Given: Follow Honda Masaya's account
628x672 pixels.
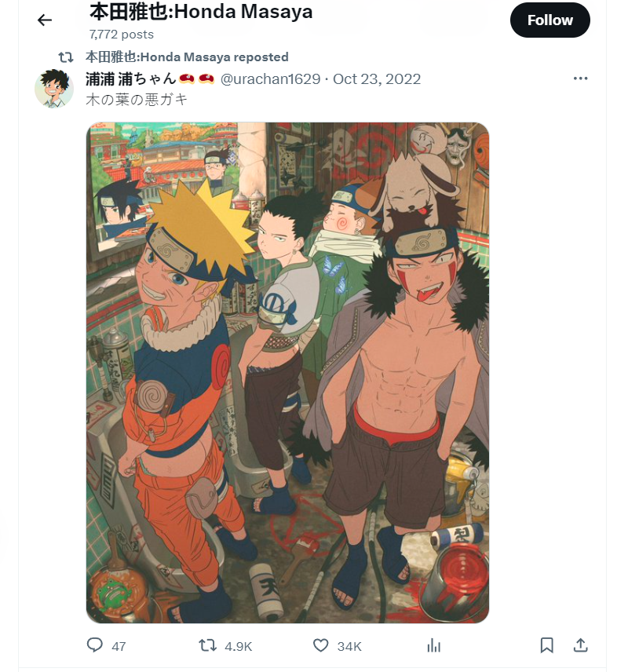Looking at the screenshot, I should tap(550, 20).
